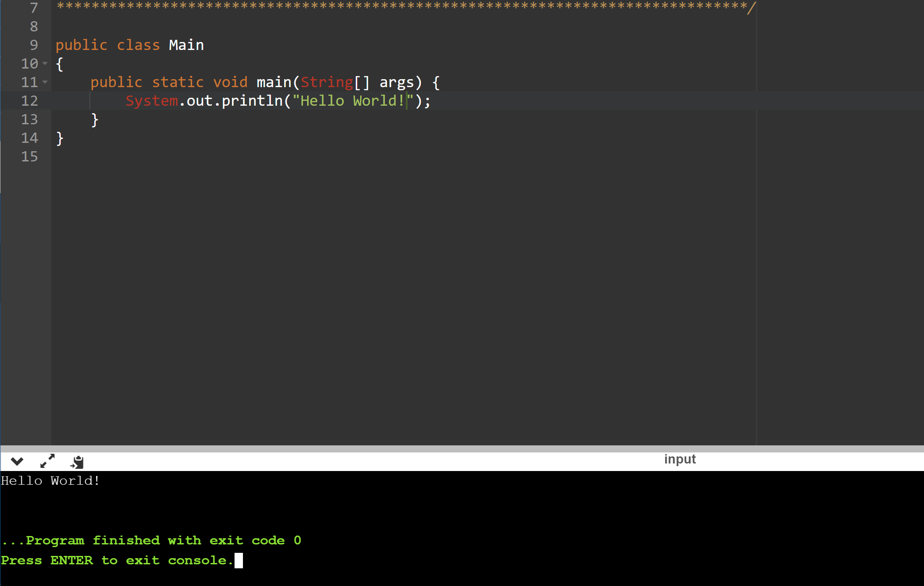Open the input tab of the console

point(680,459)
